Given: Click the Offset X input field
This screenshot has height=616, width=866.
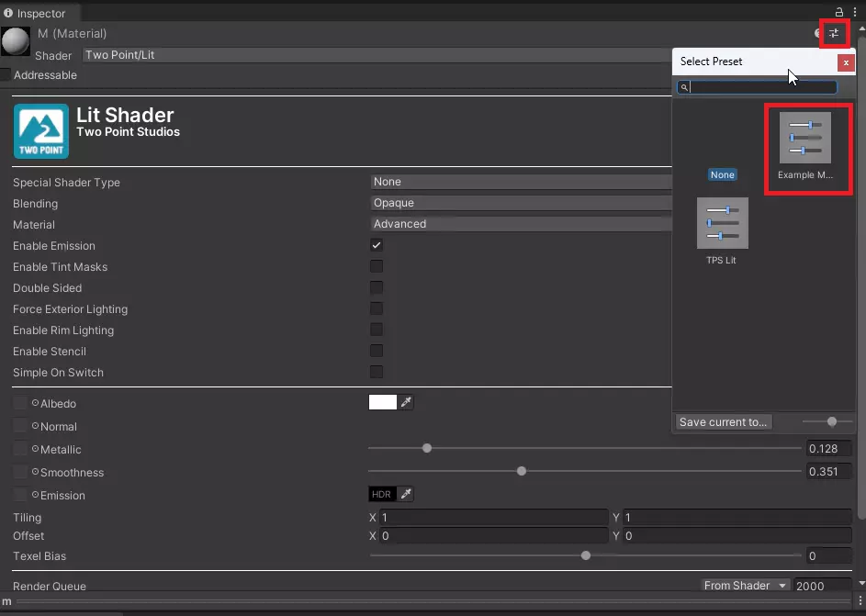Looking at the screenshot, I should click(x=494, y=535).
